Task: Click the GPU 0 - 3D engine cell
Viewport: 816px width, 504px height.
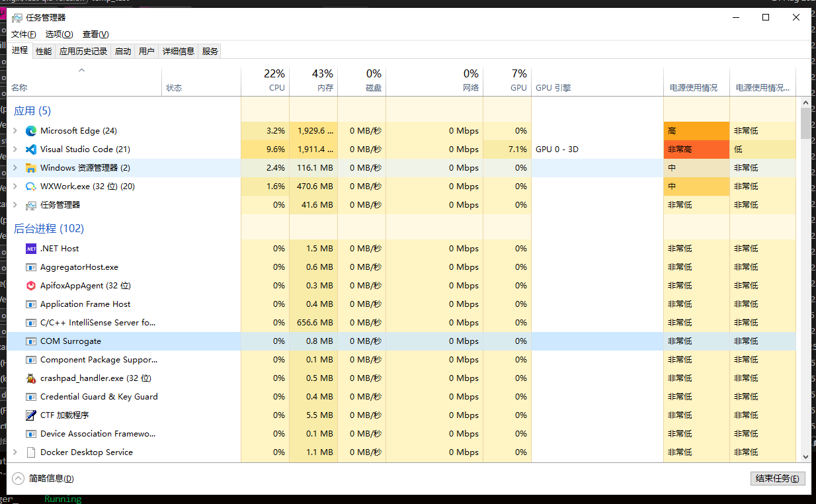Action: [x=597, y=149]
